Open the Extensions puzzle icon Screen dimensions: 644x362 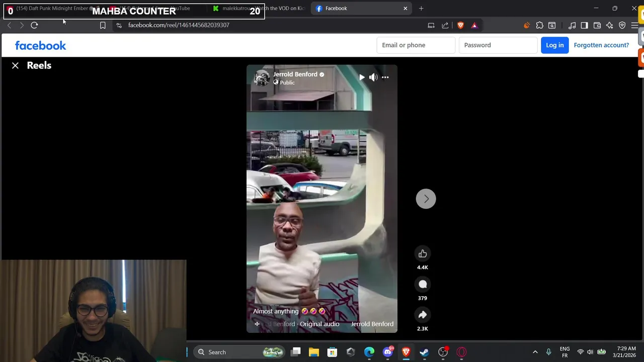pos(539,25)
